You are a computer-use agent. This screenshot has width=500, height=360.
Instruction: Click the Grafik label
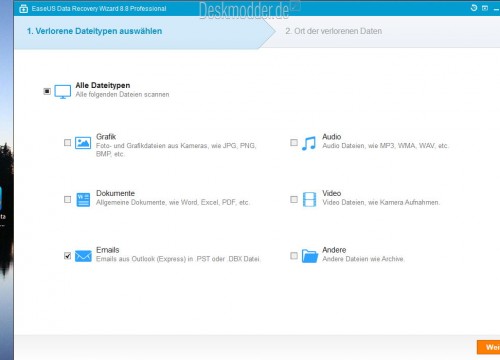(106, 137)
